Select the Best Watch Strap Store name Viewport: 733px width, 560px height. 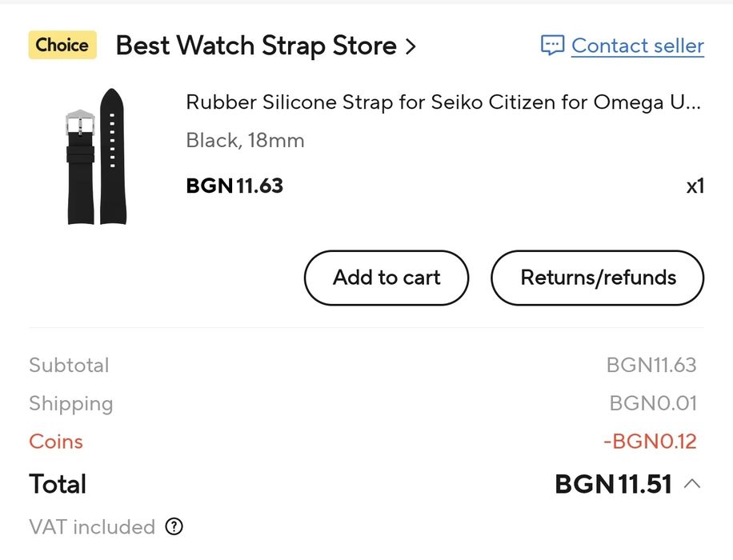coord(256,46)
